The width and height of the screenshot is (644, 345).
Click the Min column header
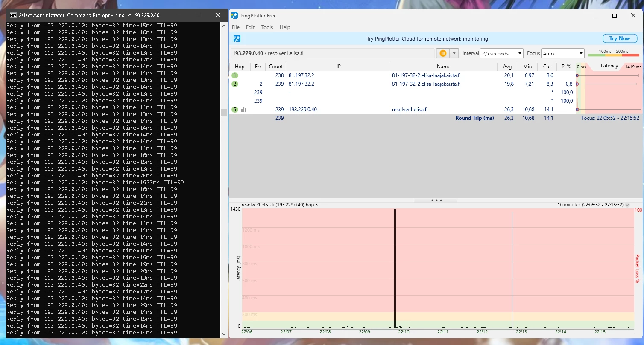(527, 67)
